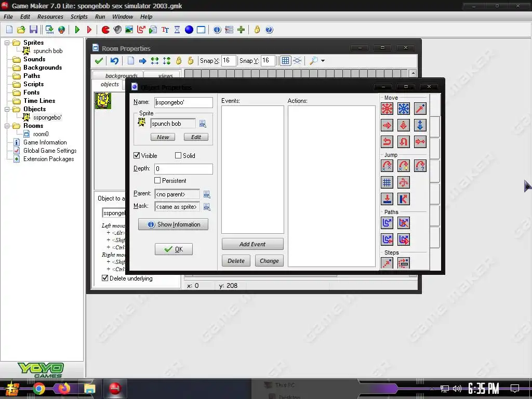Select the Move Fixed action icon
Viewport: 532px width, 399px height.
(387, 109)
